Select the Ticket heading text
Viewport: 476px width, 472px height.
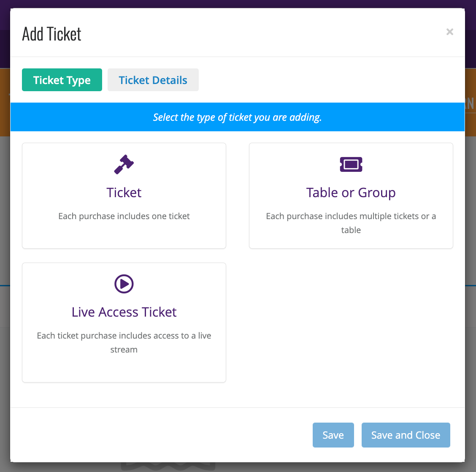pos(124,193)
